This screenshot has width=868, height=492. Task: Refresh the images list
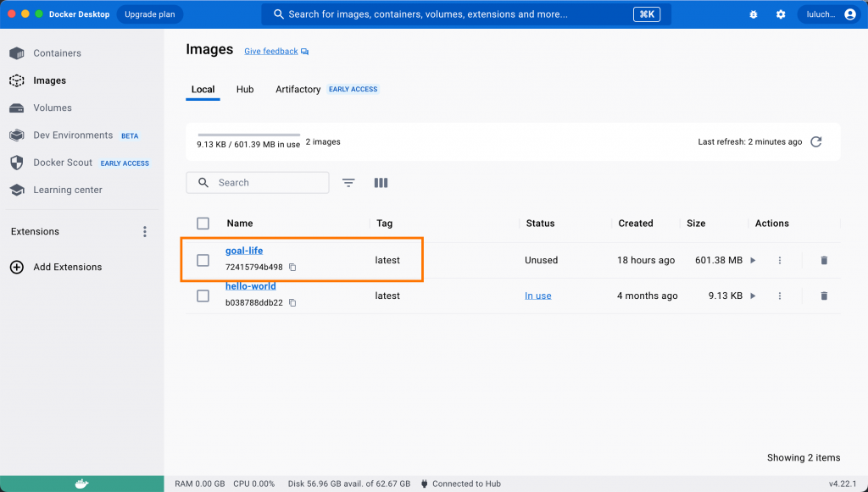point(816,142)
